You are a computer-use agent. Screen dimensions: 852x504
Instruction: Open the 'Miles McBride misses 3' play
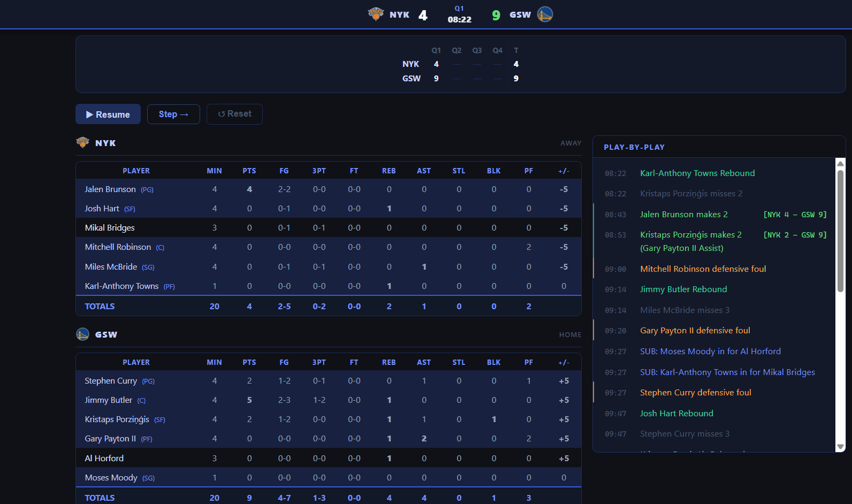[714, 310]
